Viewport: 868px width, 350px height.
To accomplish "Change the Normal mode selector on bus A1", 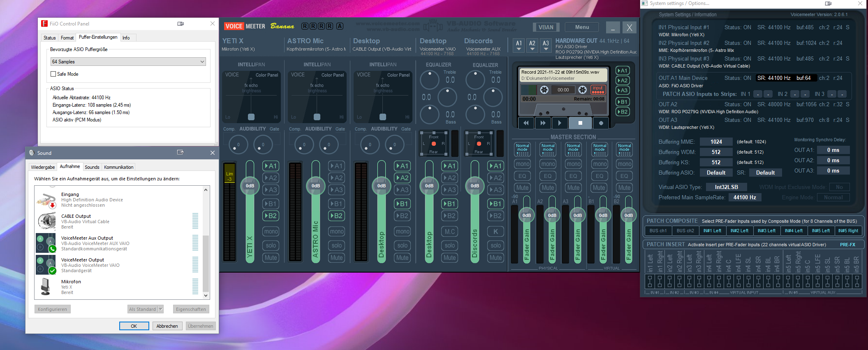I will 523,149.
